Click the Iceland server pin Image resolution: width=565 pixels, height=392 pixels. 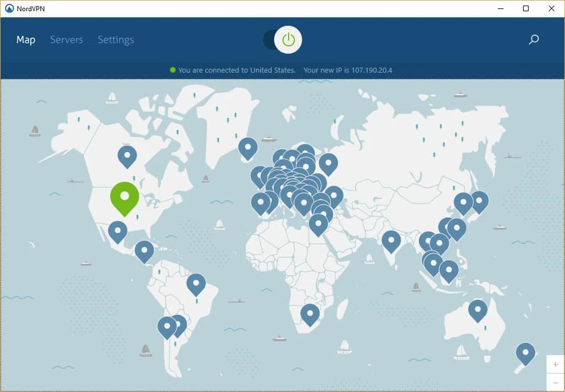(248, 147)
